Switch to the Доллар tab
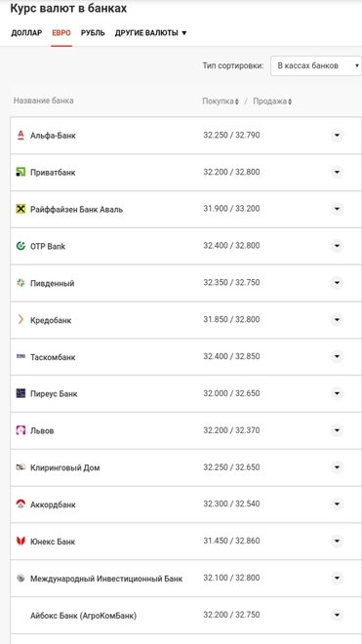 tap(26, 33)
